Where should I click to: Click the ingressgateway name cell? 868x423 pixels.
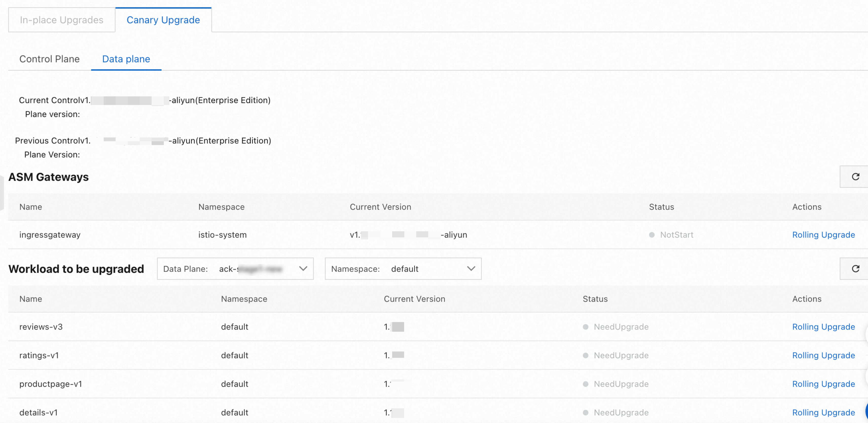click(x=50, y=235)
